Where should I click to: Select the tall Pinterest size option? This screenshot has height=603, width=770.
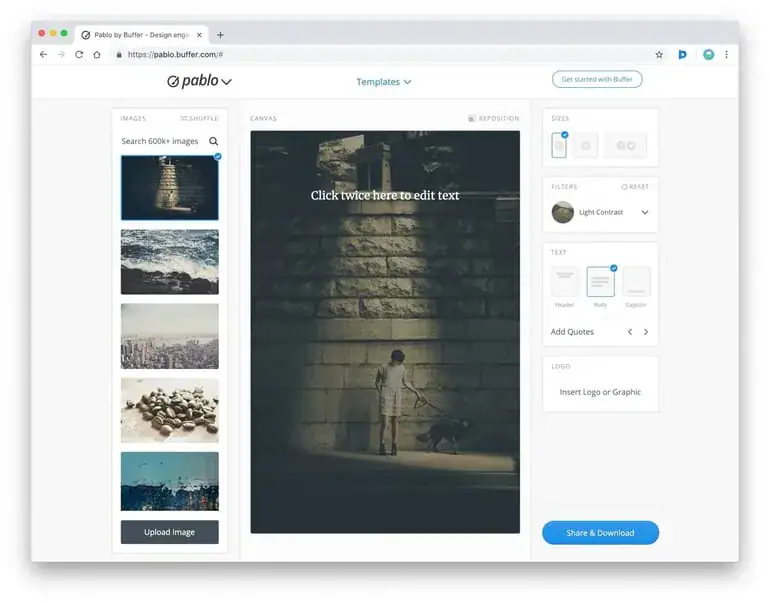[x=559, y=146]
